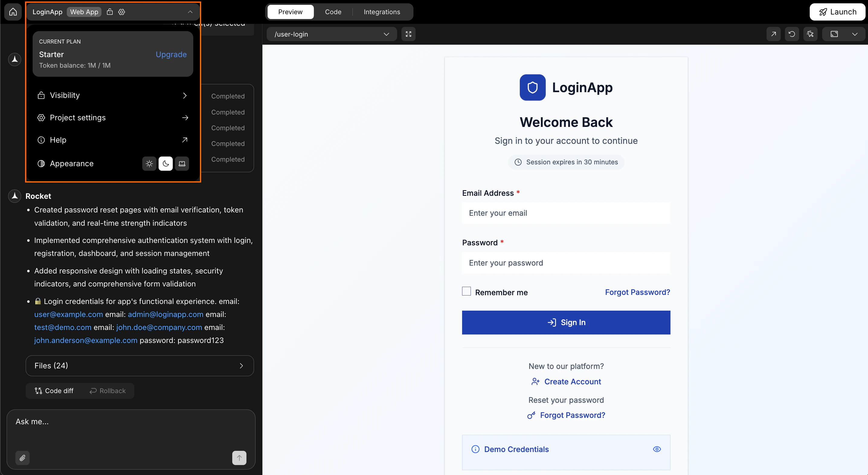The height and width of the screenshot is (475, 868).
Task: Expand the preview to fullscreen
Action: pyautogui.click(x=408, y=34)
